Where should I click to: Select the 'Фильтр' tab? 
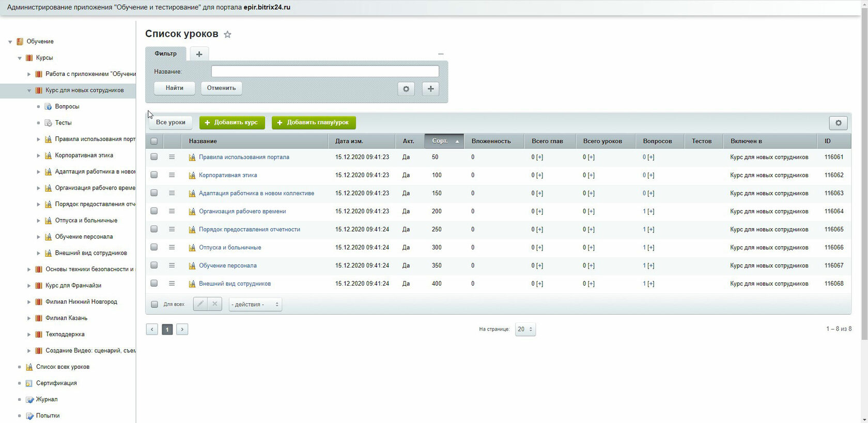point(166,54)
